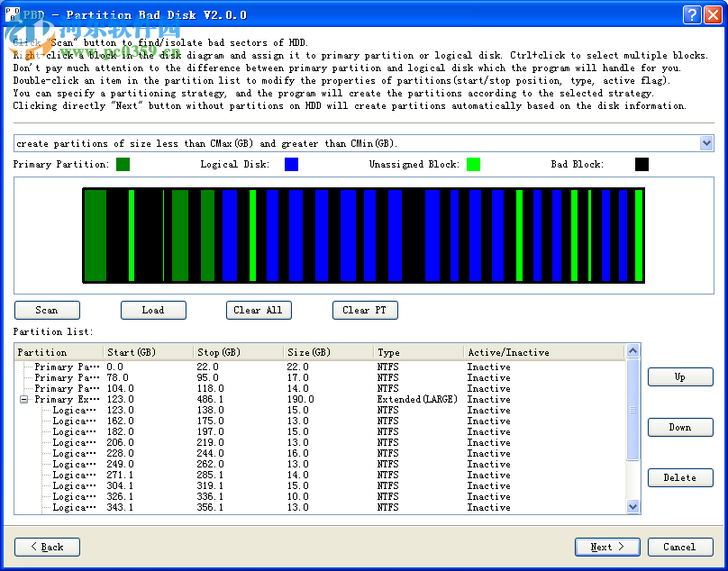Click the bright green Unassigned Block swatch

pos(473,164)
